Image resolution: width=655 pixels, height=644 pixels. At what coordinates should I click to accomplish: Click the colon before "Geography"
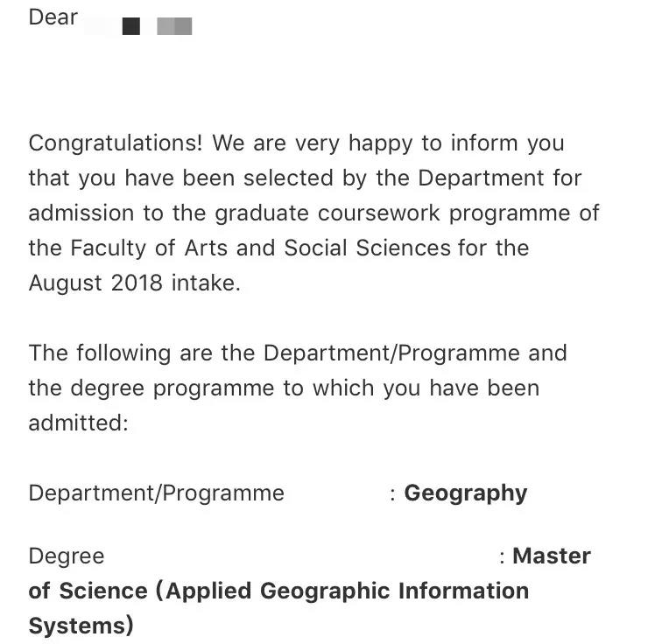click(393, 493)
